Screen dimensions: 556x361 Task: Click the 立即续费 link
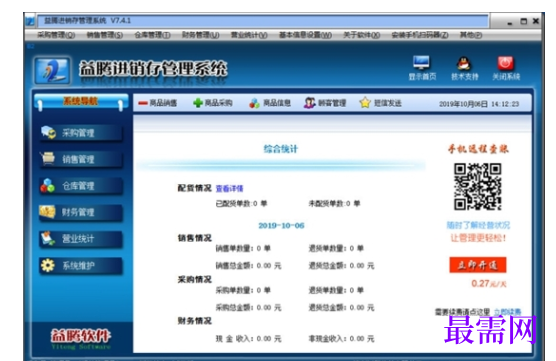tap(507, 312)
